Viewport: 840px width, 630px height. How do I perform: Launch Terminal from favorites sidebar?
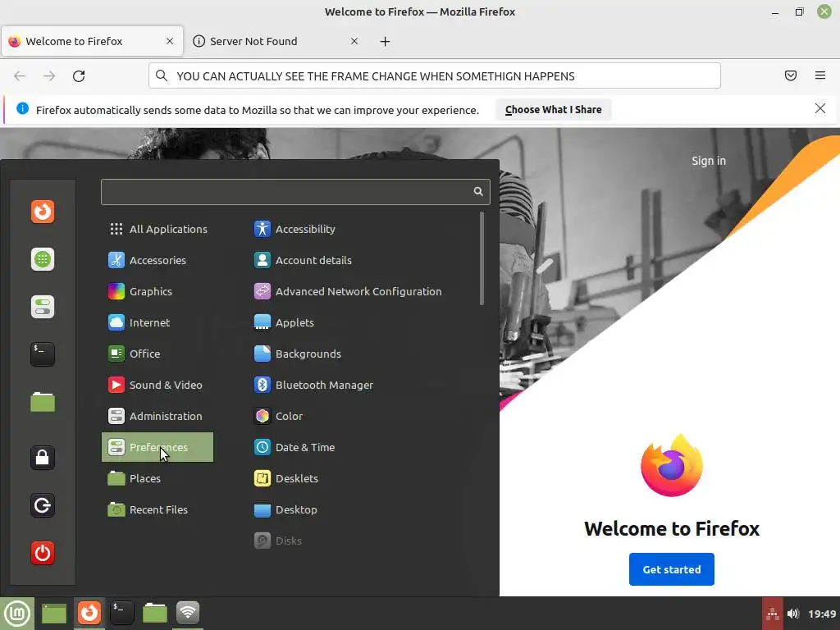pyautogui.click(x=43, y=354)
